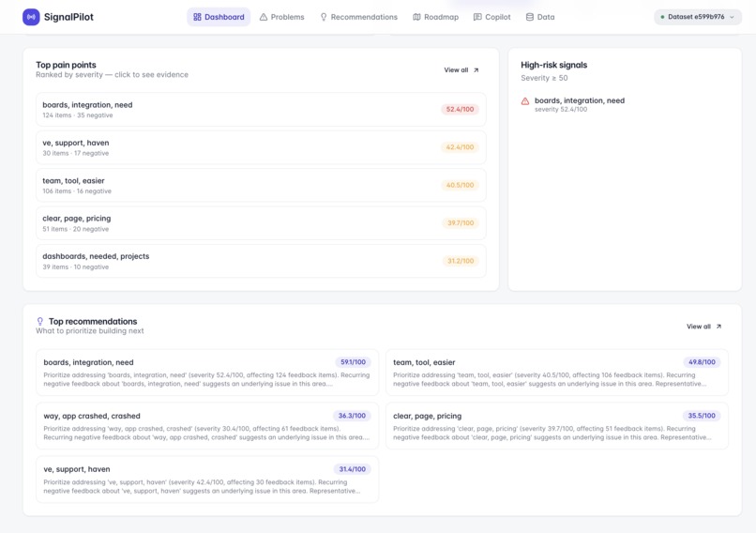Viewport: 756px width, 533px height.
Task: Open recommendation card 'boards, integration, need'
Action: (207, 373)
